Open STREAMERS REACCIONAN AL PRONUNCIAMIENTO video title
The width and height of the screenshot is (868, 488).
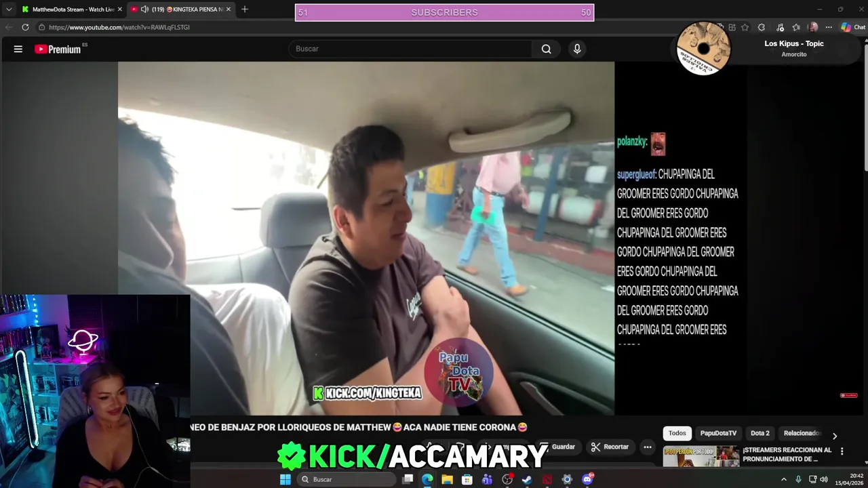tap(787, 454)
